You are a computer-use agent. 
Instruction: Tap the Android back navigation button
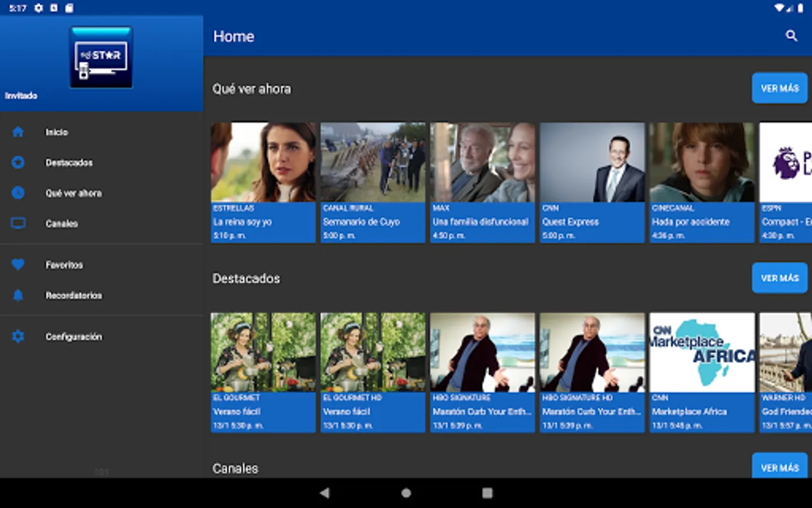point(324,493)
